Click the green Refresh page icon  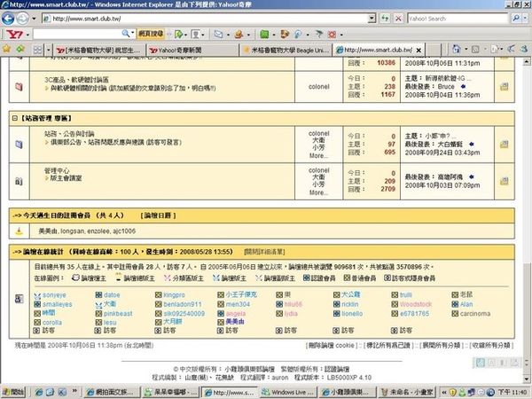(x=385, y=19)
